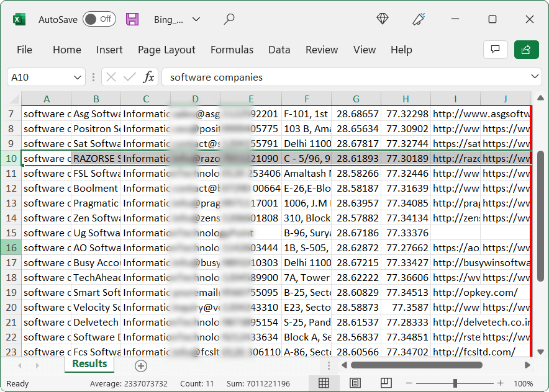Open the Formulas tab
Viewport: 549px width, 392px height.
[232, 50]
